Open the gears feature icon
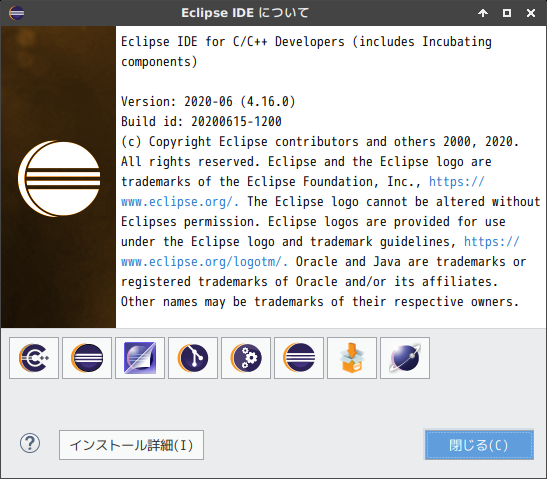Viewport: 547px width, 479px height. pos(246,358)
